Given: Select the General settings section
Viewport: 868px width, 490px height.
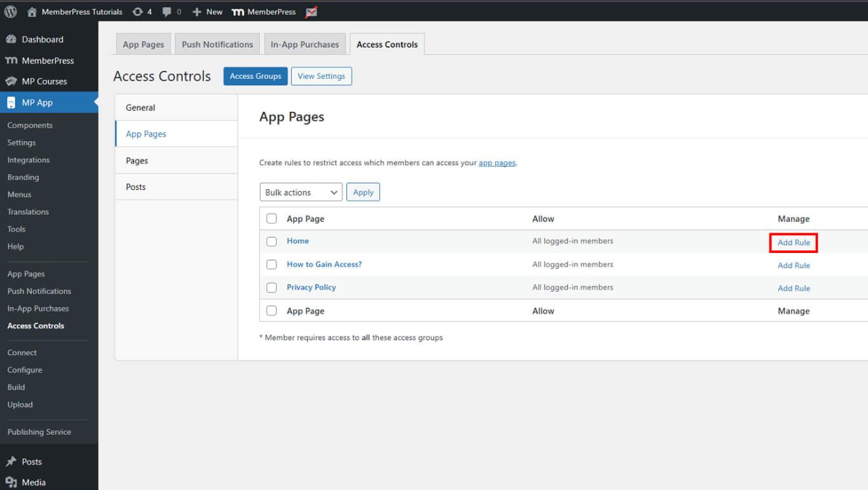Looking at the screenshot, I should (x=140, y=108).
